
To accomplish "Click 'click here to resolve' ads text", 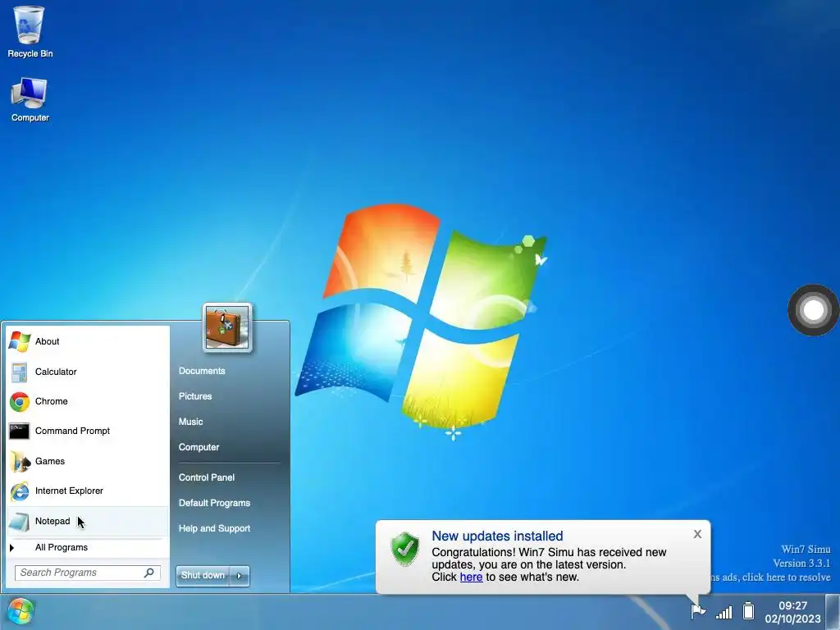I will point(786,577).
